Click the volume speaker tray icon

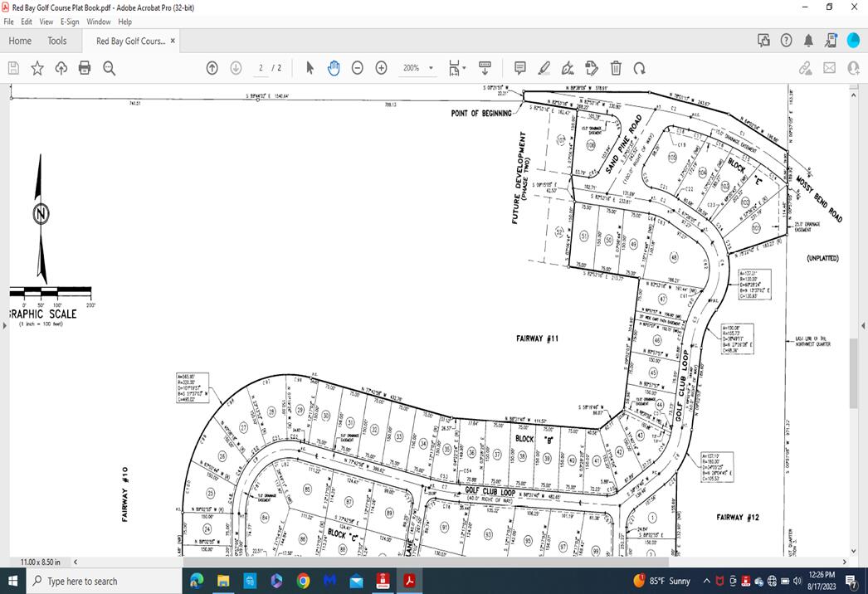pos(797,581)
